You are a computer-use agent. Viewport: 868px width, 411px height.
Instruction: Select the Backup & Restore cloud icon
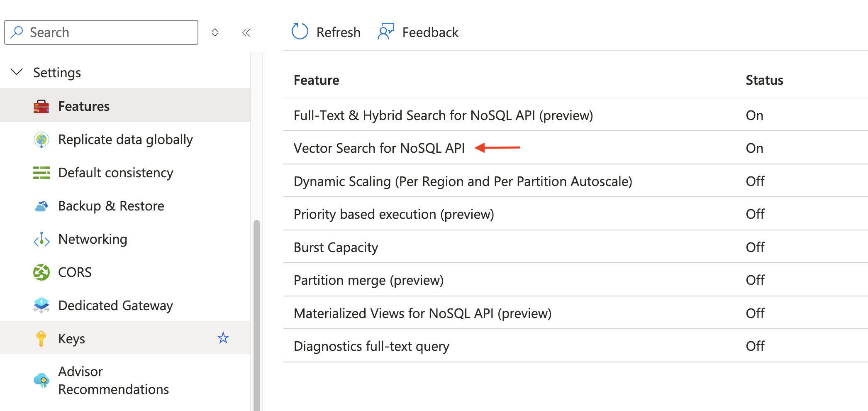tap(41, 205)
